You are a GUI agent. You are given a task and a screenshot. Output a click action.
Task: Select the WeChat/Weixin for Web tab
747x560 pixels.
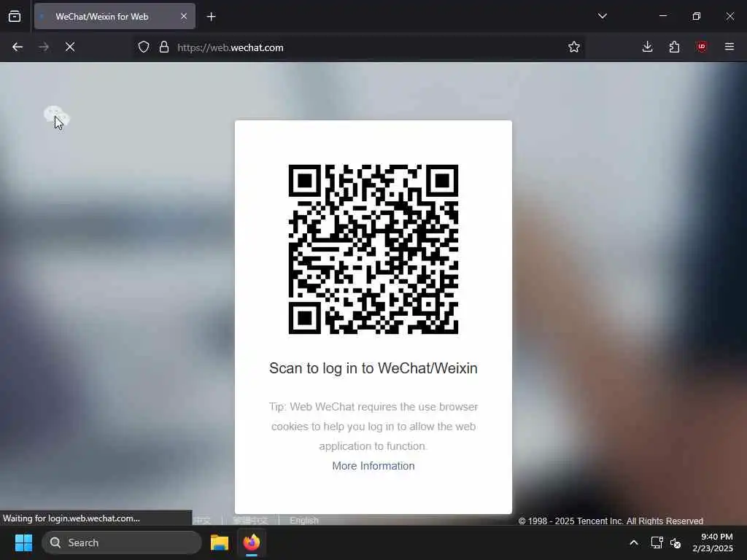[115, 16]
